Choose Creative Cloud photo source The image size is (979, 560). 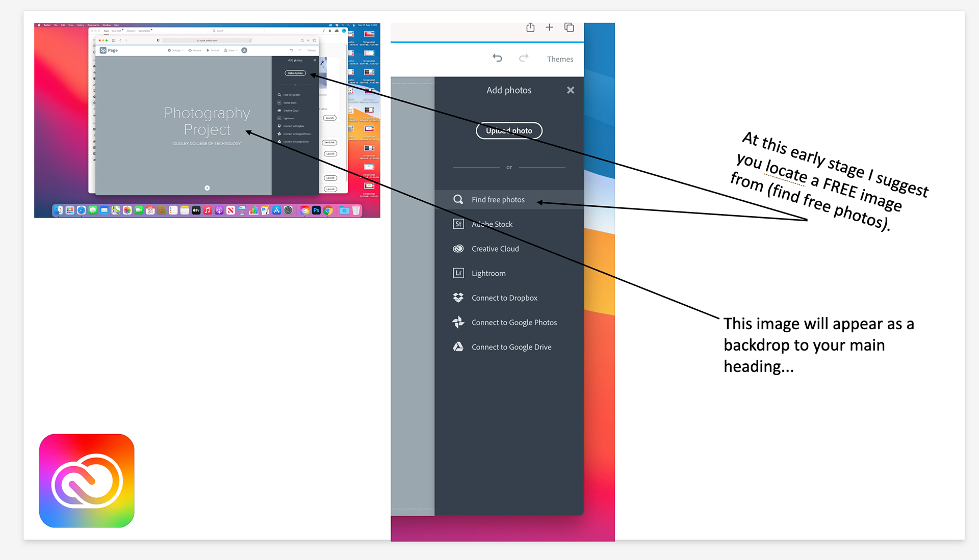point(495,249)
